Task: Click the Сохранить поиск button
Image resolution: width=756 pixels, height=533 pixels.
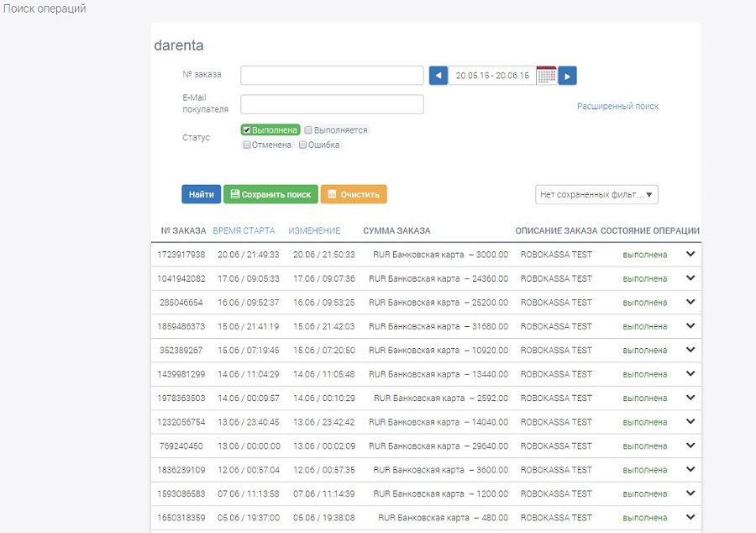Action: 270,194
